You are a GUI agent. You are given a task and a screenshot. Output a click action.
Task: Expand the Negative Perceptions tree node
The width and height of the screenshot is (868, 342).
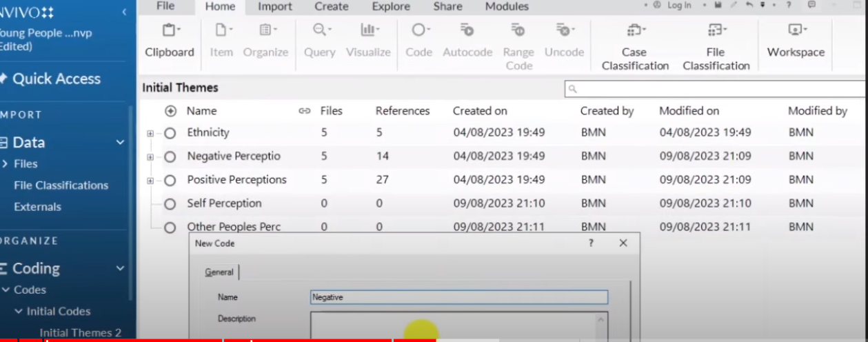pos(150,157)
